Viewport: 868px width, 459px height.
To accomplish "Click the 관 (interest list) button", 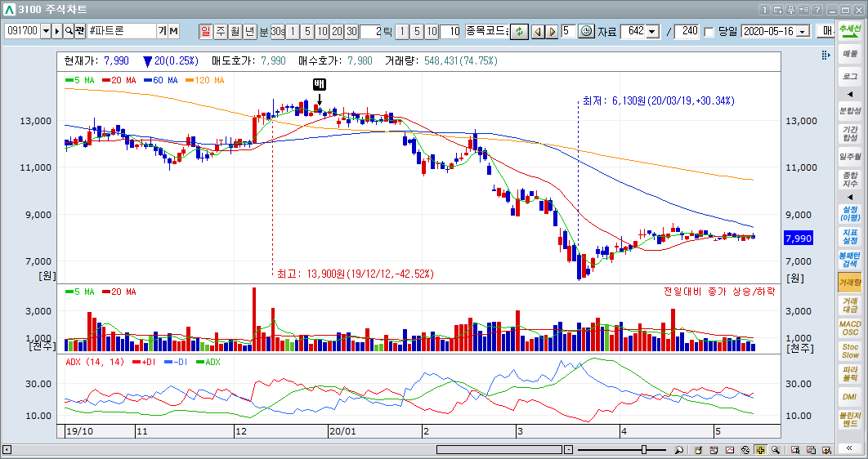I will (x=80, y=31).
